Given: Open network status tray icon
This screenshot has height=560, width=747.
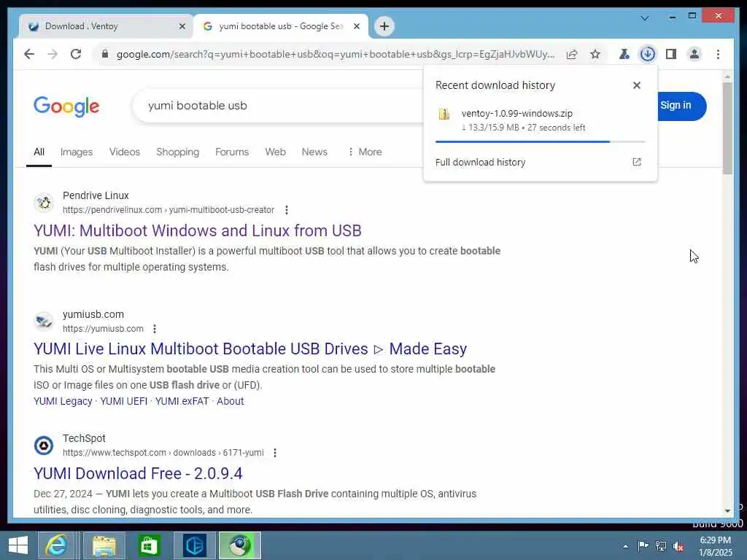Looking at the screenshot, I should click(660, 545).
